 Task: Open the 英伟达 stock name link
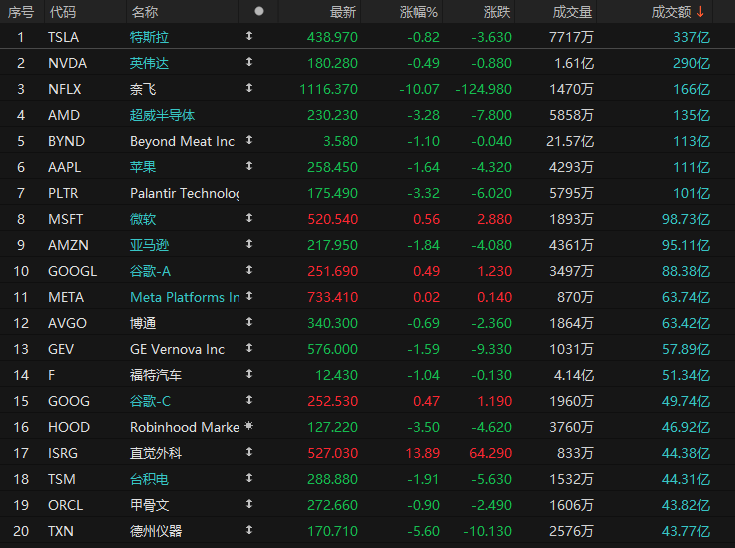point(149,63)
